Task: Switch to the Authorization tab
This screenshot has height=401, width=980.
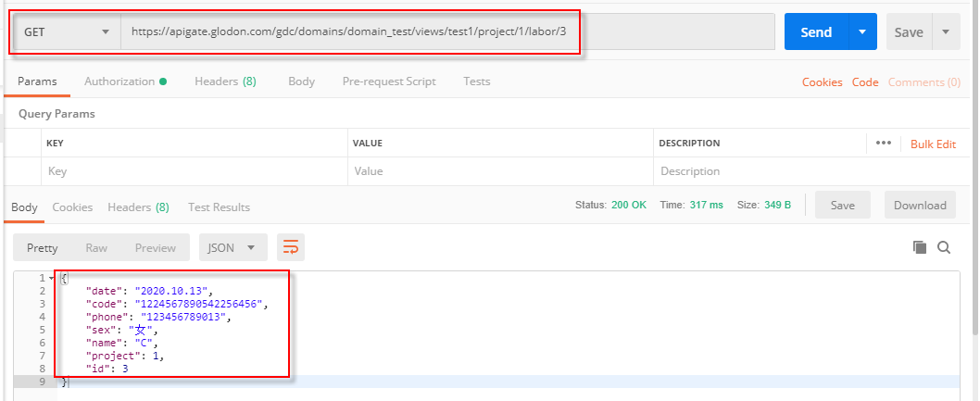Action: coord(124,81)
